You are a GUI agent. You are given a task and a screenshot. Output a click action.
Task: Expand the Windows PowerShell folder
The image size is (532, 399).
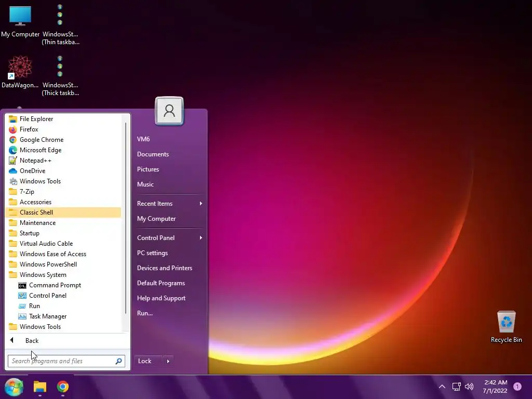(x=63, y=264)
